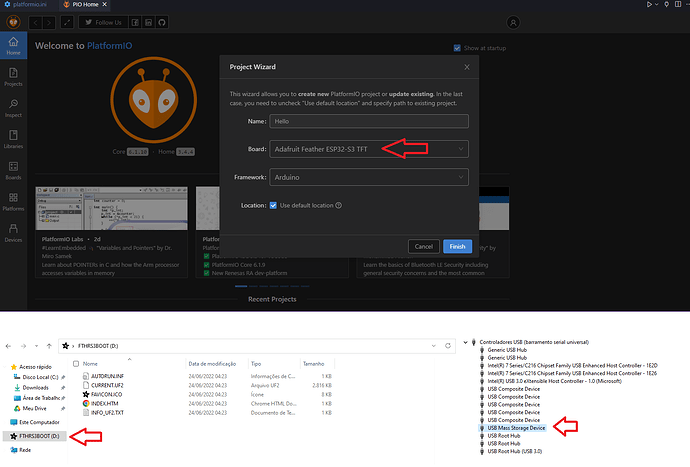Image resolution: width=690 pixels, height=467 pixels.
Task: Open the Explorer recent locations dropdown arrow
Action: 37,346
